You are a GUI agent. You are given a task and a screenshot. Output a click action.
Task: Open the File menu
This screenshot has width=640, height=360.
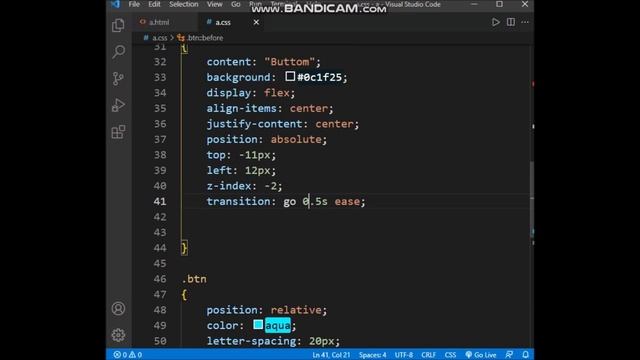coord(134,4)
